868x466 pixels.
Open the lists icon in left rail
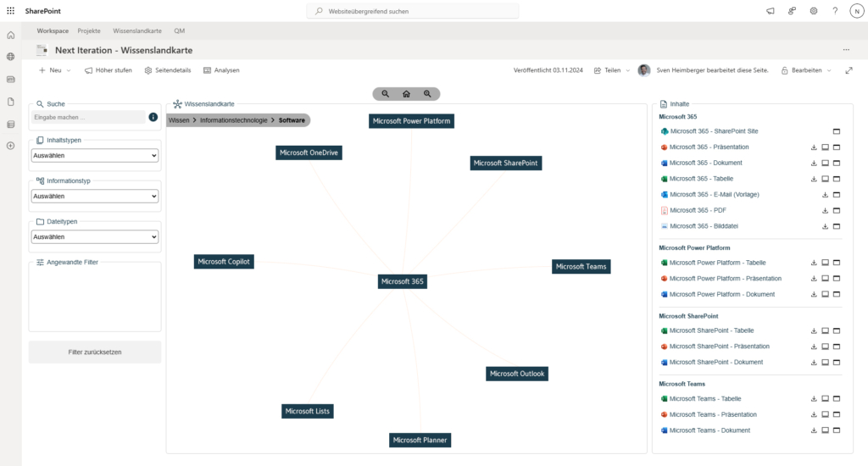tap(10, 125)
